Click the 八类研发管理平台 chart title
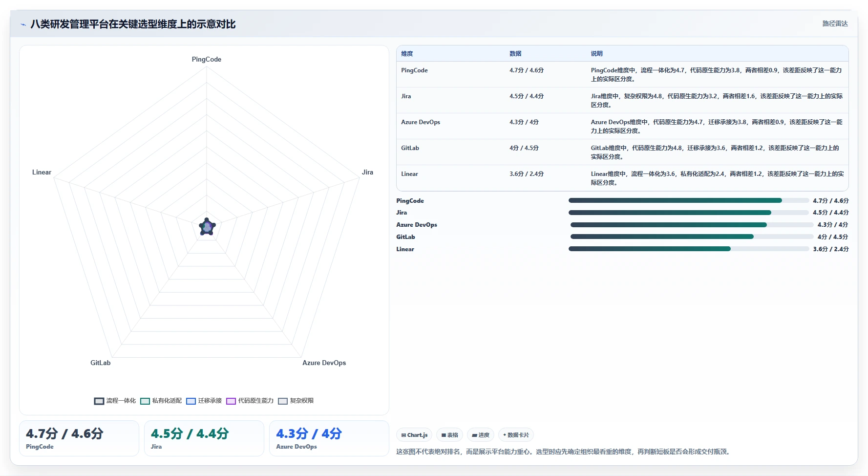 tap(133, 24)
